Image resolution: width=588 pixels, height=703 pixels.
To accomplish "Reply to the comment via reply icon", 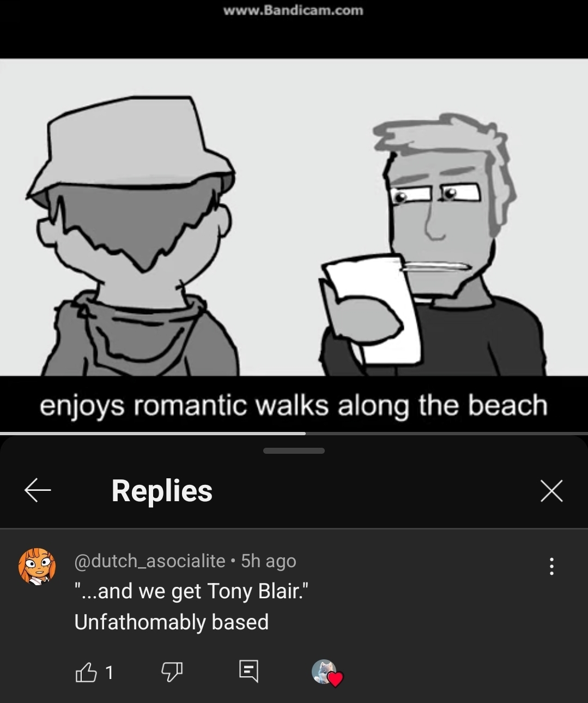I will click(248, 671).
